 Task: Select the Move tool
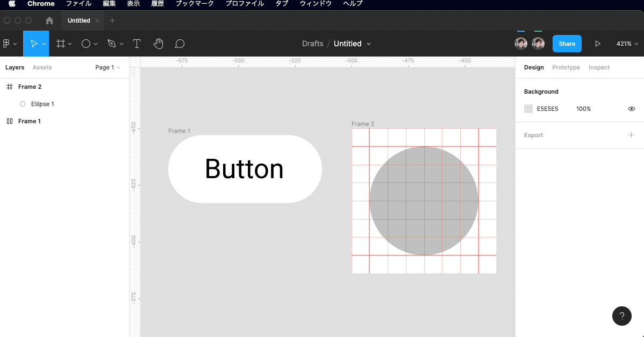pos(34,44)
